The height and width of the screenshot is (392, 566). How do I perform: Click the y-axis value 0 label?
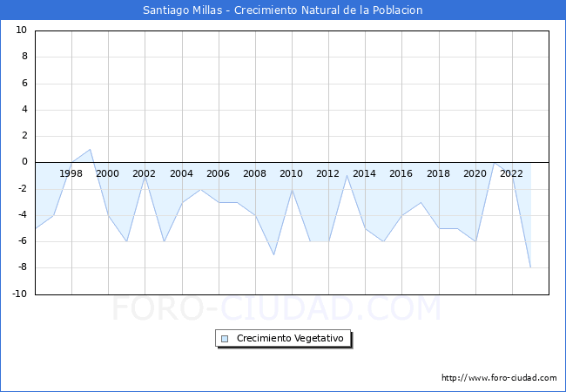[24, 162]
